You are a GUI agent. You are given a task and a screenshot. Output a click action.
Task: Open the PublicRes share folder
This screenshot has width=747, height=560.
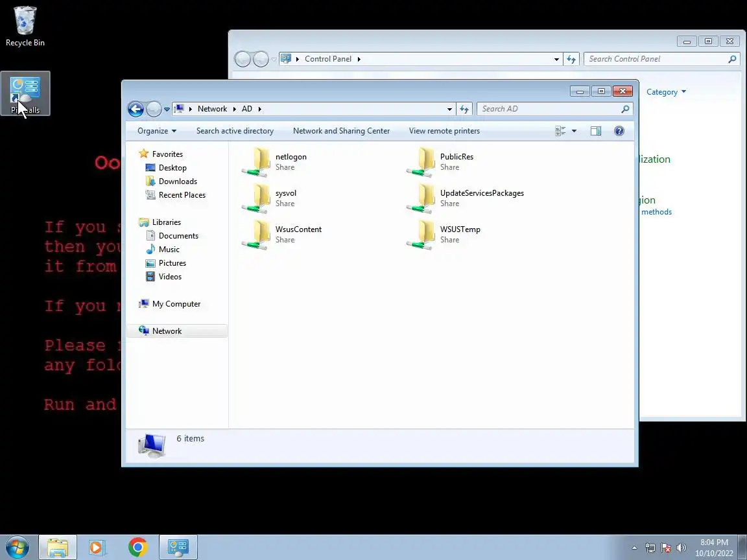pyautogui.click(x=440, y=162)
